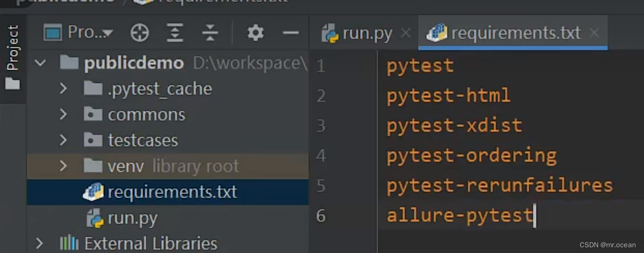Select the testcases folder

pos(143,140)
